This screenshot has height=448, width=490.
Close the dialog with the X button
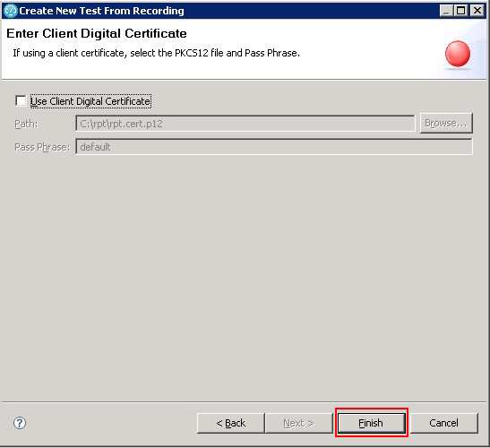pos(477,11)
